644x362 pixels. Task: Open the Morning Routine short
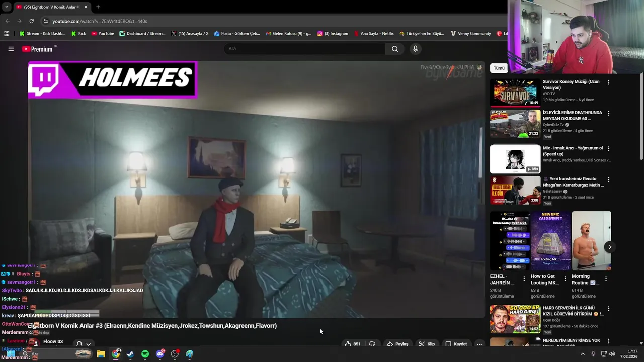point(591,241)
